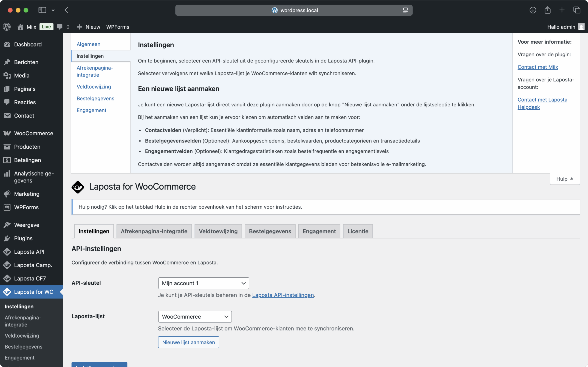Click the admin avatar icon
Image resolution: width=588 pixels, height=367 pixels.
tap(581, 27)
